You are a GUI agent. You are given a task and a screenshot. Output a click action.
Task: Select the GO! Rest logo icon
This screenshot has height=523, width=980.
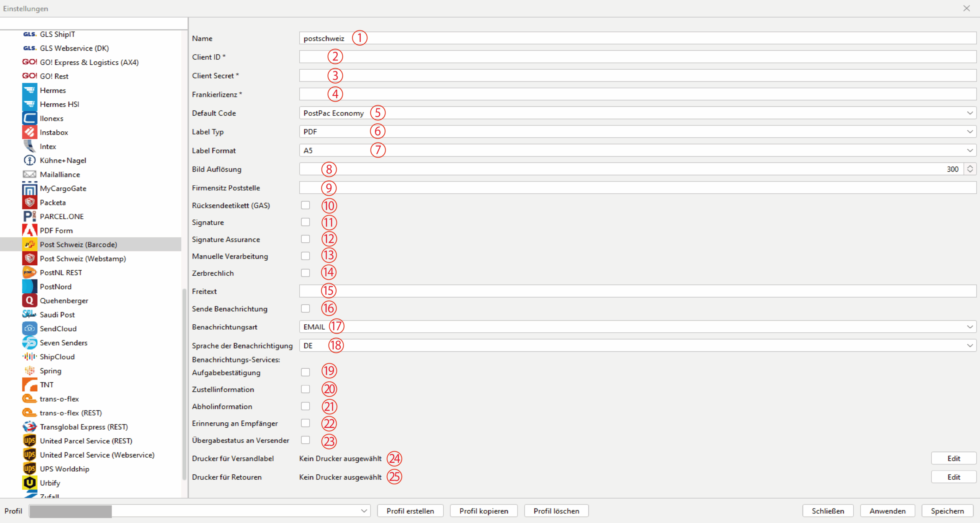(29, 76)
